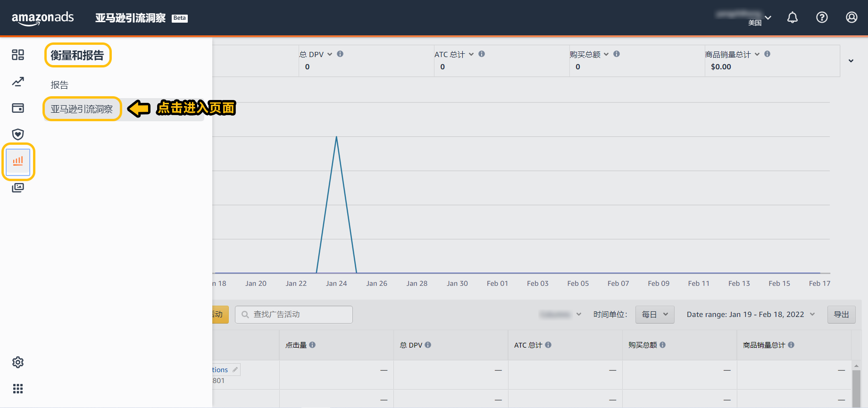Edit campaign name with pencil icon
Viewport: 868px width, 408px height.
click(235, 370)
